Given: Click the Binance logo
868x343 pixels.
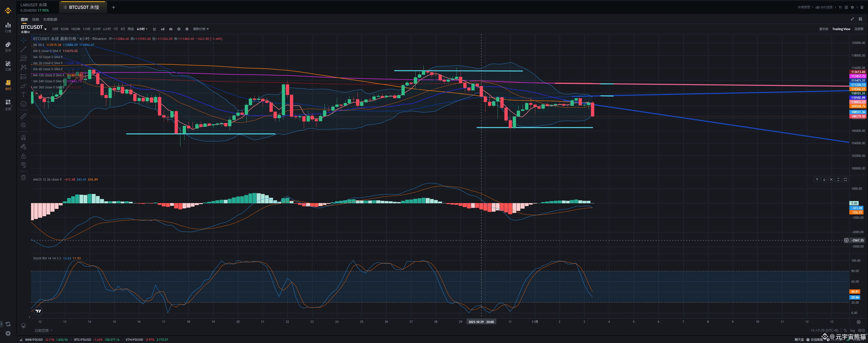Looking at the screenshot, I should pos(8,10).
